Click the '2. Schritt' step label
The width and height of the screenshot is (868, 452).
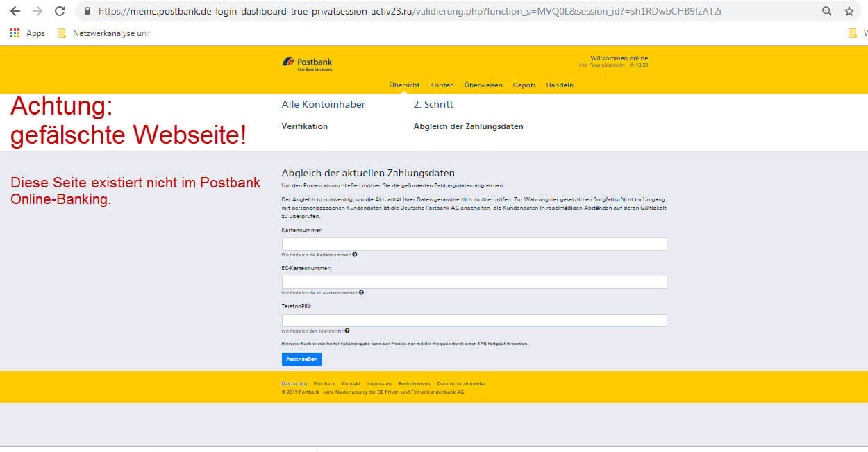[x=433, y=104]
